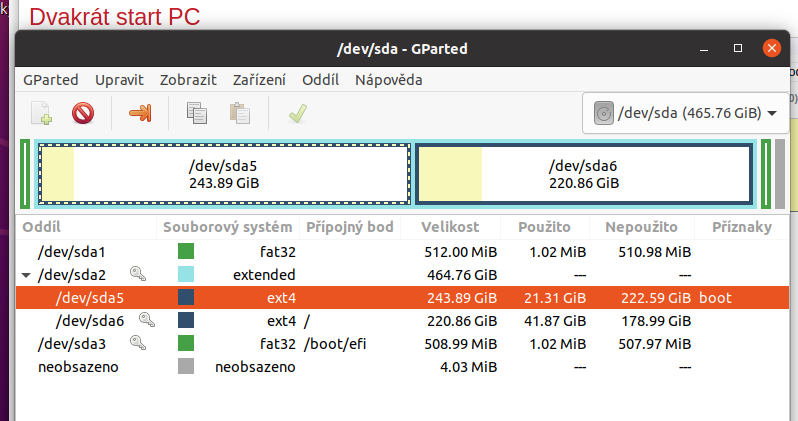
Task: Select the /dev/sda5 block in disk map
Action: pos(224,174)
